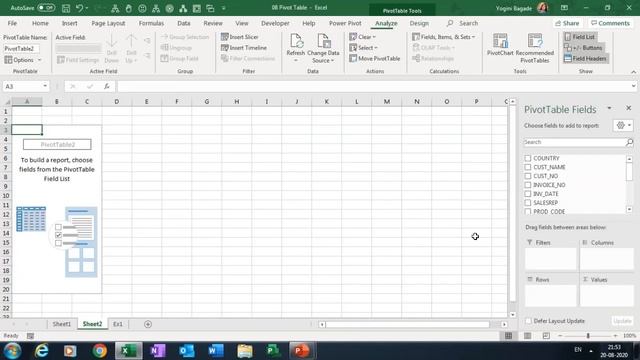Switch to Normal view in status bar

coord(508,336)
